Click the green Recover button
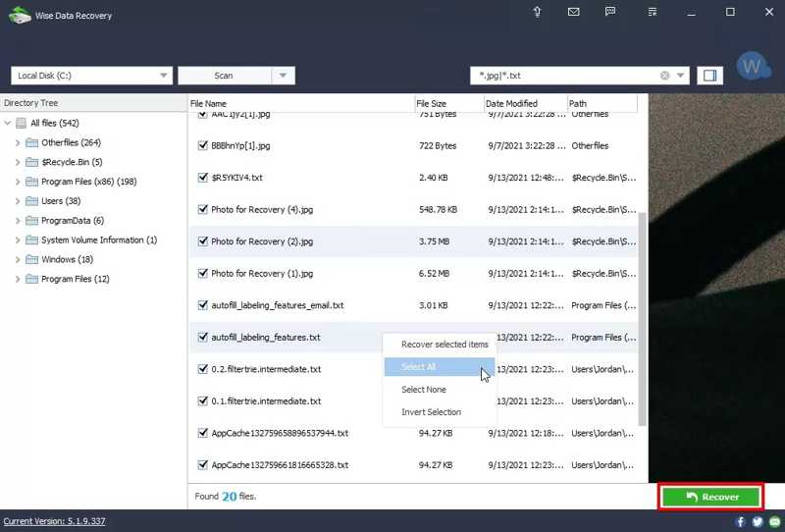This screenshot has height=532, width=785. pyautogui.click(x=710, y=497)
